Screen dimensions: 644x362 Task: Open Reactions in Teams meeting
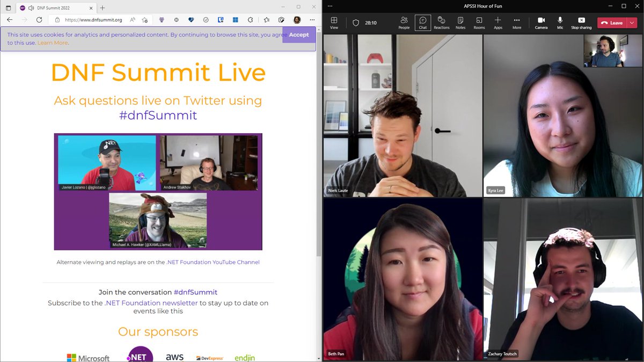coord(442,23)
